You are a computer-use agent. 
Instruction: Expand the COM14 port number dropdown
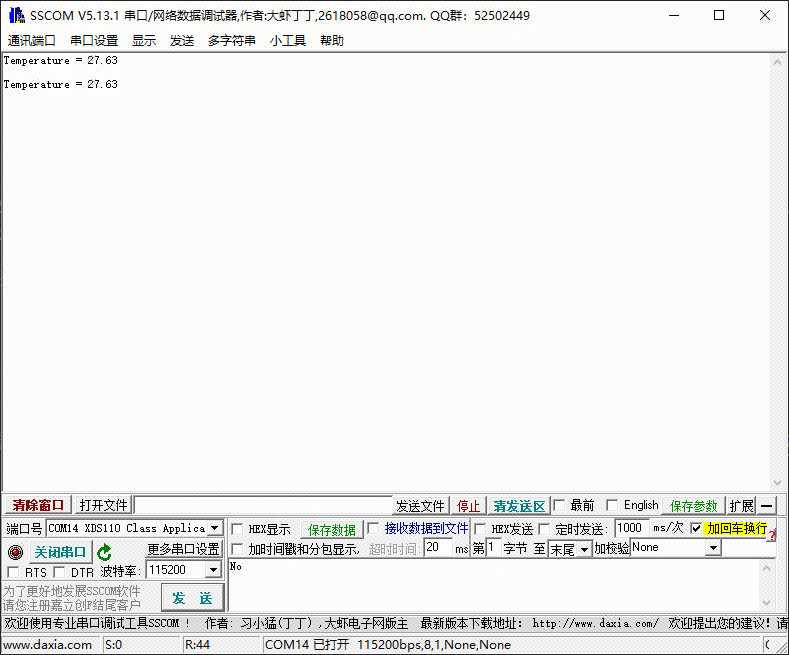[x=215, y=528]
